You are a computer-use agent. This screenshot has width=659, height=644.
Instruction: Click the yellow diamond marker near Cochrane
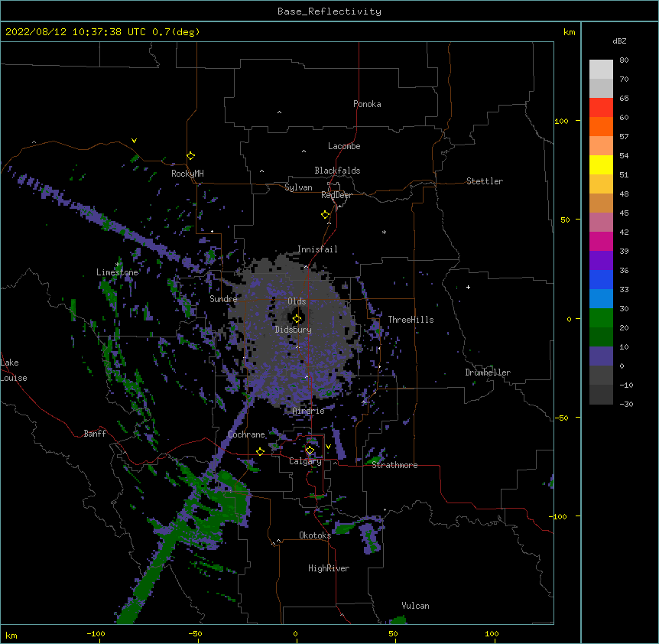pyautogui.click(x=260, y=451)
